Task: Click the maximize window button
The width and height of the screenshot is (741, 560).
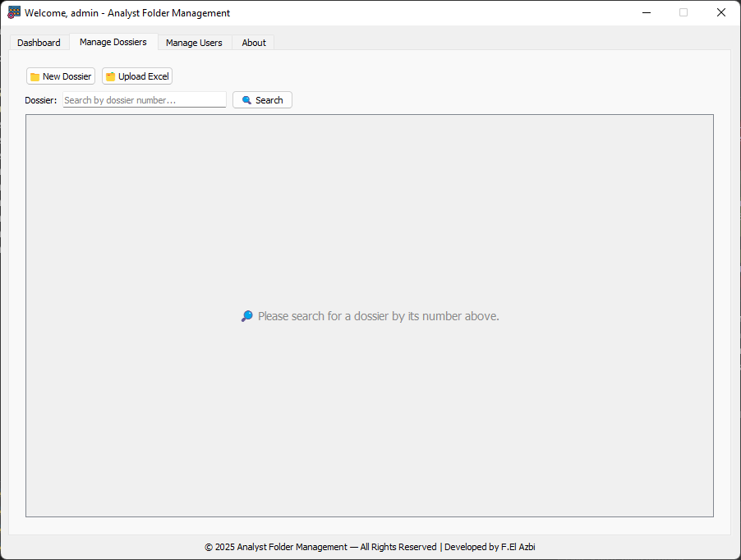Action: [683, 13]
